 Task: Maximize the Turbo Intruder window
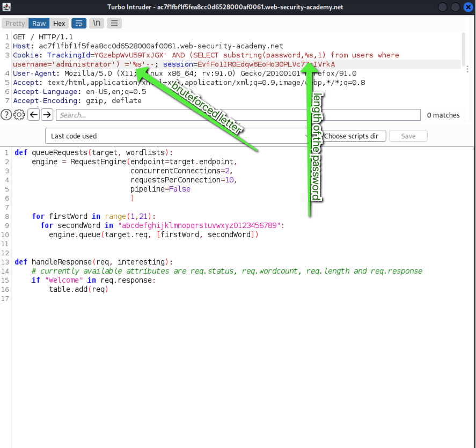click(x=456, y=7)
